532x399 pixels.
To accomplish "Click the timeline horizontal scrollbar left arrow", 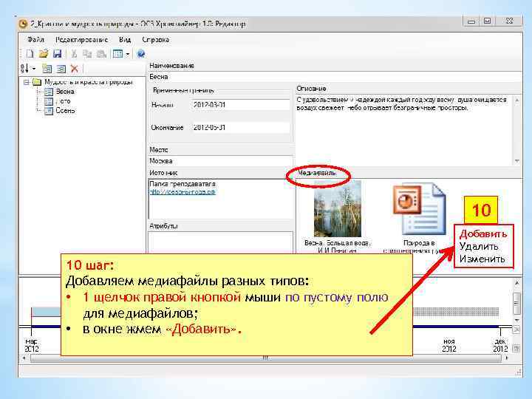I will tap(24, 358).
